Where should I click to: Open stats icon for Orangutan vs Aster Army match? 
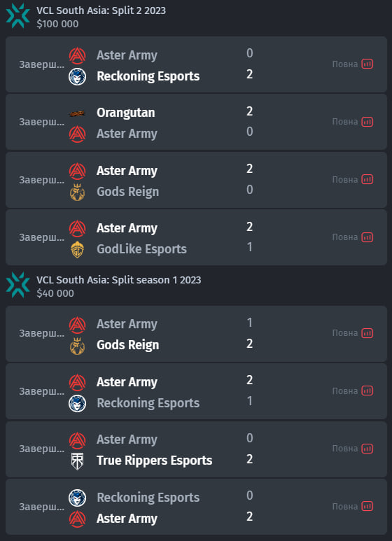pyautogui.click(x=367, y=122)
